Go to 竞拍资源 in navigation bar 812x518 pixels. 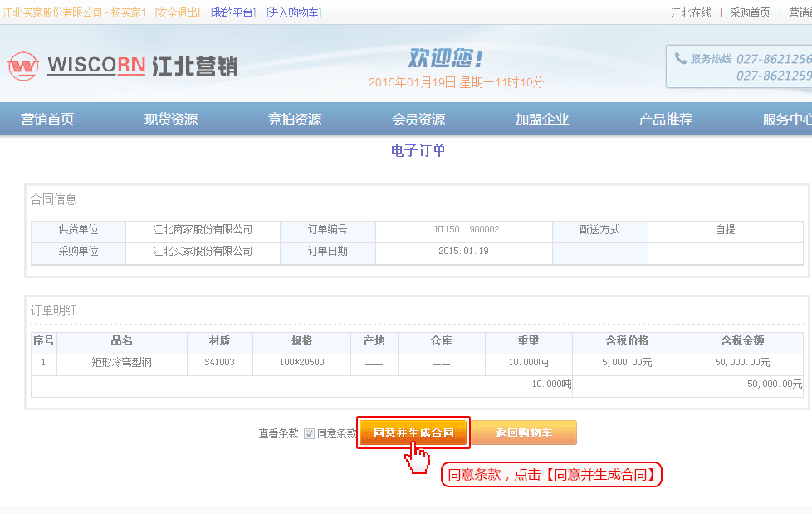295,119
